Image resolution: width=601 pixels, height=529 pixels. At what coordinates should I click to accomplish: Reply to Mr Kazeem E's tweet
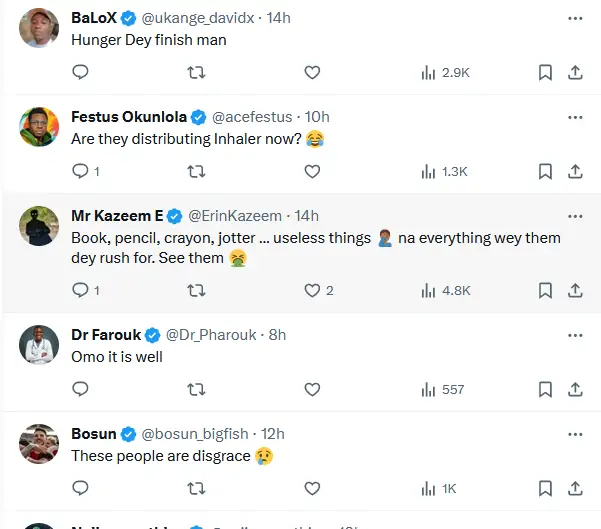[x=81, y=290]
